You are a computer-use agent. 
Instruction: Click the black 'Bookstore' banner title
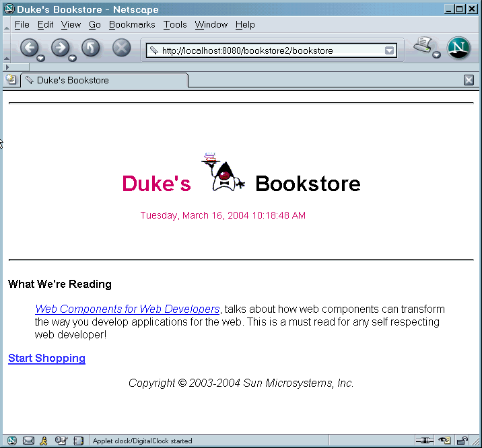coord(308,184)
